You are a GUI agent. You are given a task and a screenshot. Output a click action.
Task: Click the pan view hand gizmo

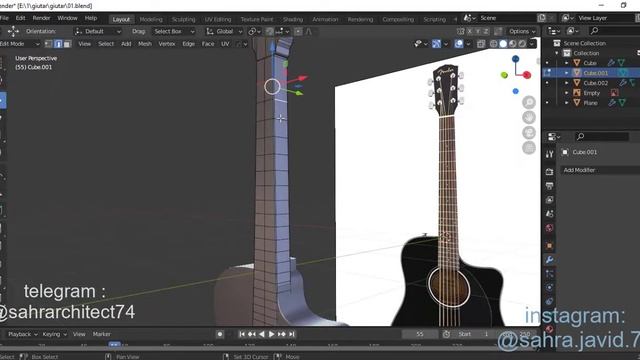click(529, 118)
